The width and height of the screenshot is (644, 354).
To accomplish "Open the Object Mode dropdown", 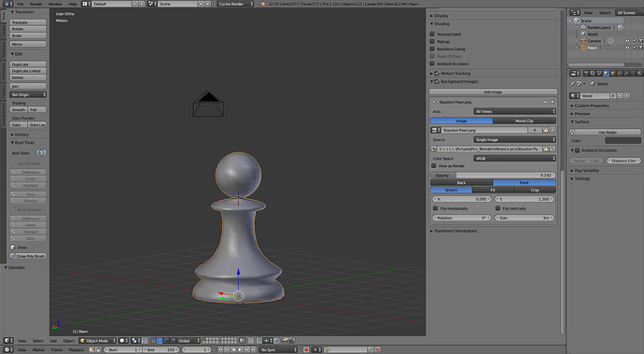I will tap(98, 340).
